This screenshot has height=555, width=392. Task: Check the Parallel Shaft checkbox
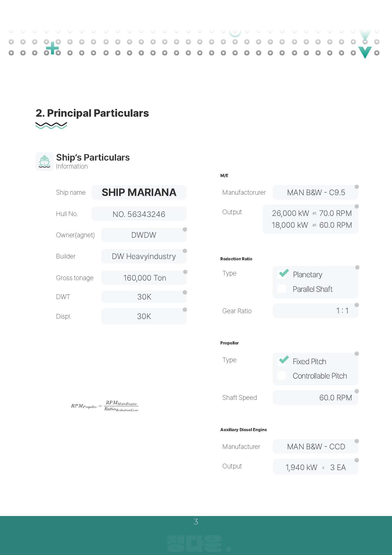coord(282,289)
